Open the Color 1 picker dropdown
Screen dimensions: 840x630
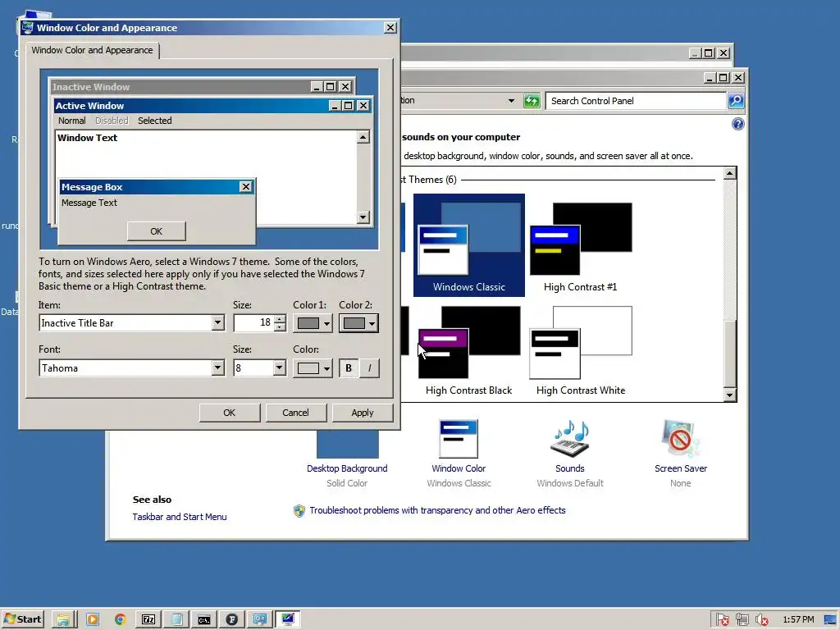tap(313, 323)
